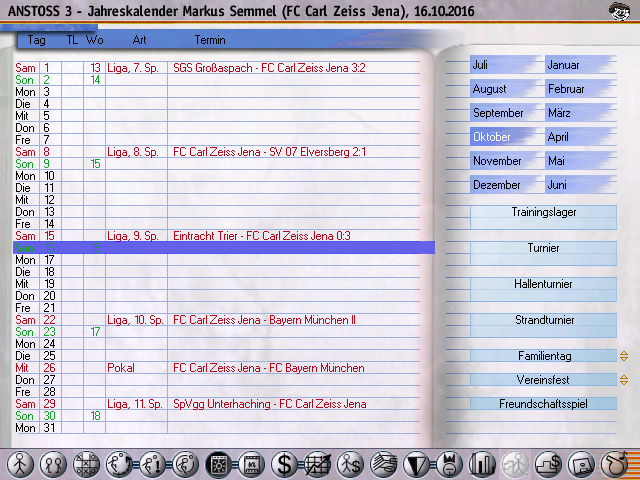Click the Strandturnier button
Viewport: 640px width, 480px height.
[543, 325]
